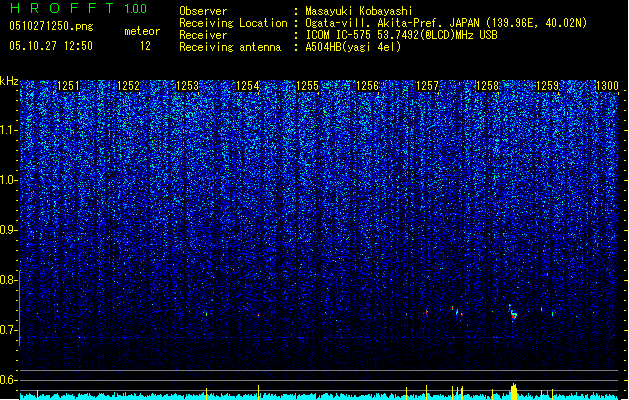The width and height of the screenshot is (629, 400).
Task: Select antenna value A504HB(yagi 4el)
Action: (353, 47)
